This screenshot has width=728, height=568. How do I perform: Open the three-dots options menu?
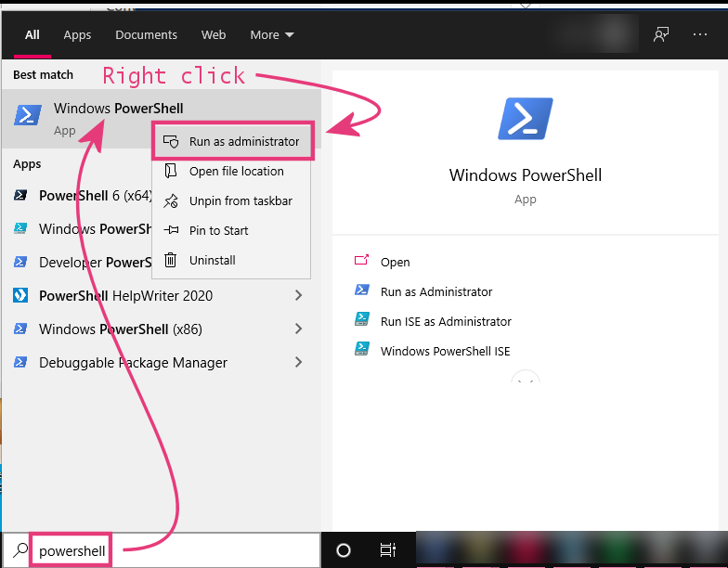pos(700,34)
